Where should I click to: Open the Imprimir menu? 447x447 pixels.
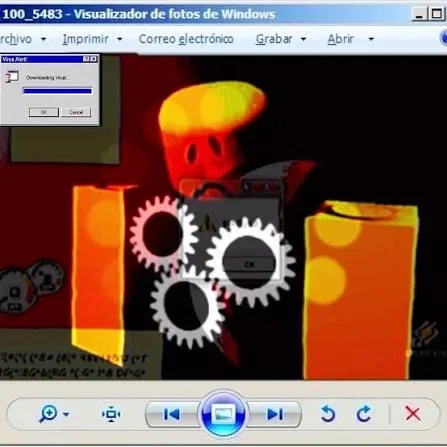pos(86,39)
